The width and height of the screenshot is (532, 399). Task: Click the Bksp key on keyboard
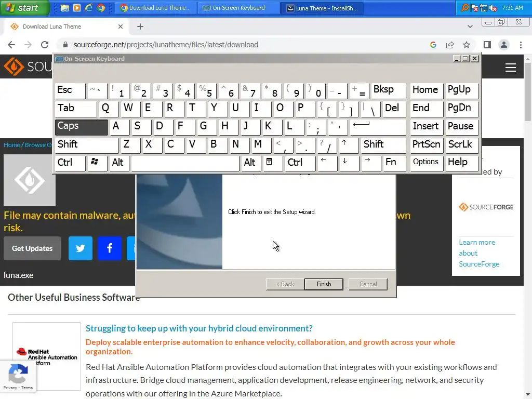tap(389, 90)
